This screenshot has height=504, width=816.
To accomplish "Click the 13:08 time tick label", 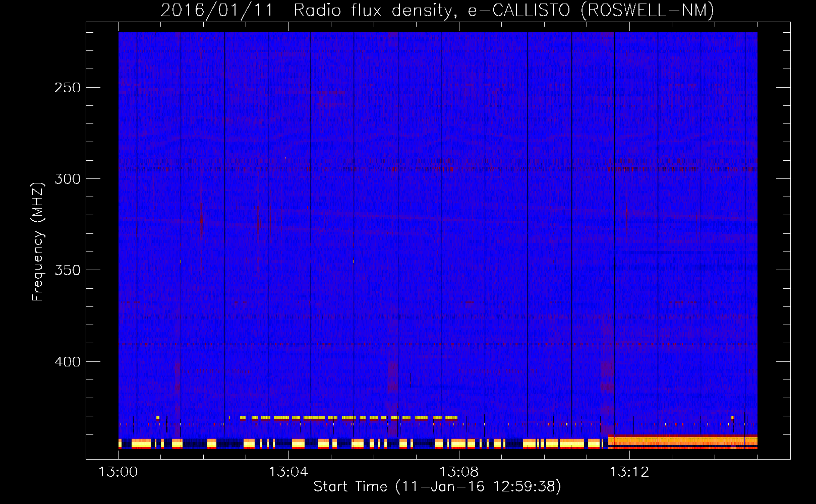I will tap(459, 472).
